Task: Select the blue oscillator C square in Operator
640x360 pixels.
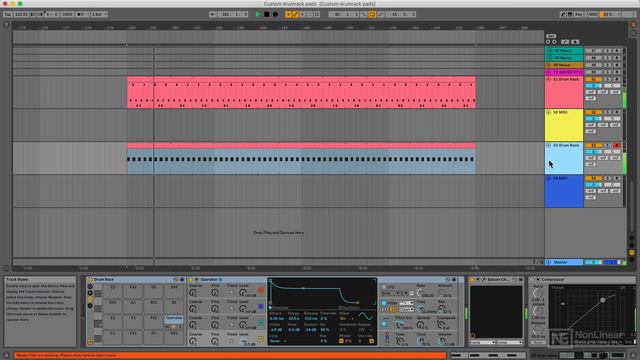Action: [x=261, y=307]
